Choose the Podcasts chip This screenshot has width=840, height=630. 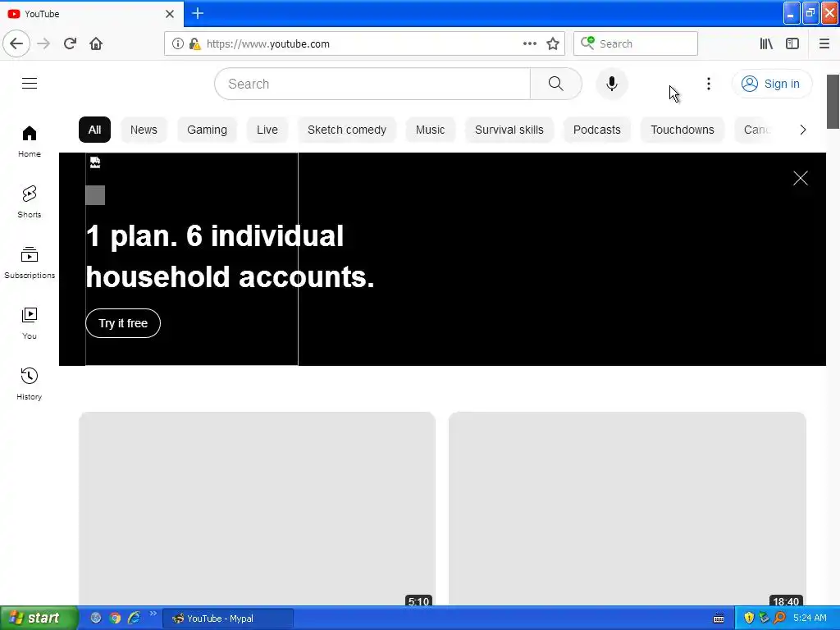(x=597, y=130)
